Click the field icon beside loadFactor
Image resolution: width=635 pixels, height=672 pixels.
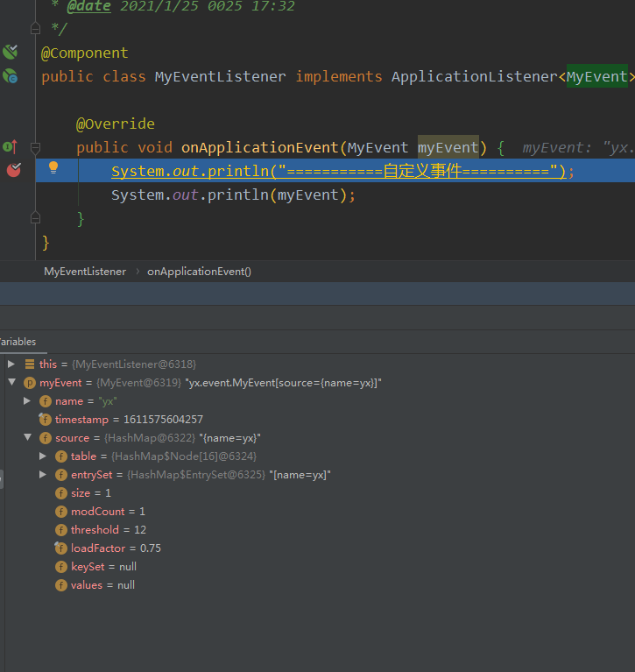point(60,548)
